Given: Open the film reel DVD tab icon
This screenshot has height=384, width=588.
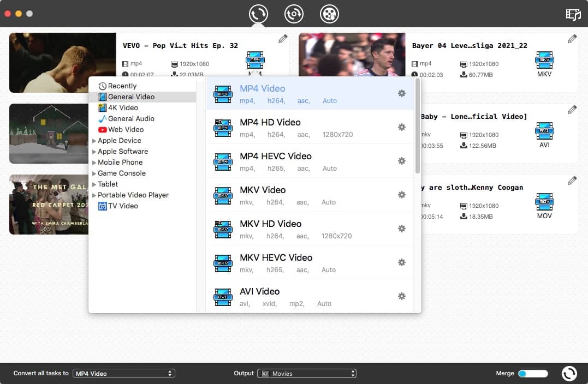Looking at the screenshot, I should (x=329, y=14).
